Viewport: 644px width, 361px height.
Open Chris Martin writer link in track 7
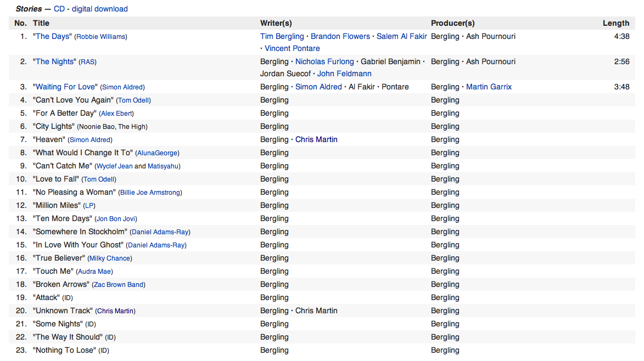[x=316, y=139]
